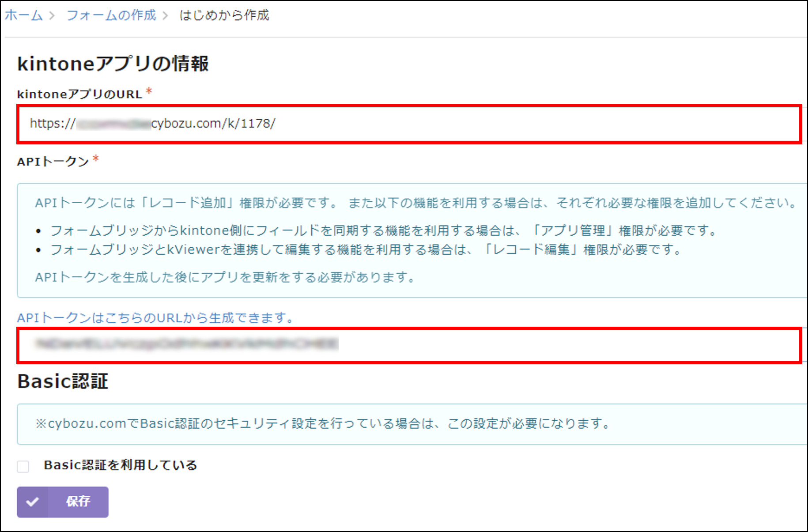Open the APIトークンはこちらのURLから生成できます link
This screenshot has height=532, width=808.
[x=155, y=317]
